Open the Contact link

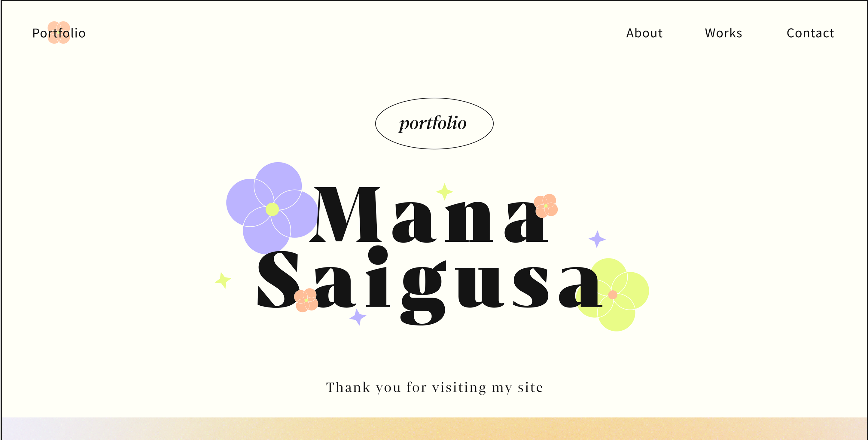(810, 33)
